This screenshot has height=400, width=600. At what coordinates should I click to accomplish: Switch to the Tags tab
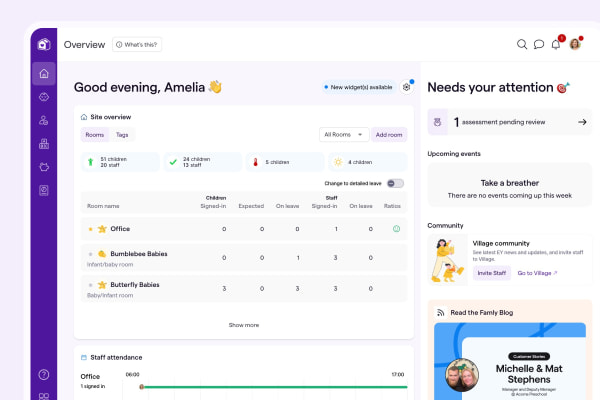click(122, 134)
